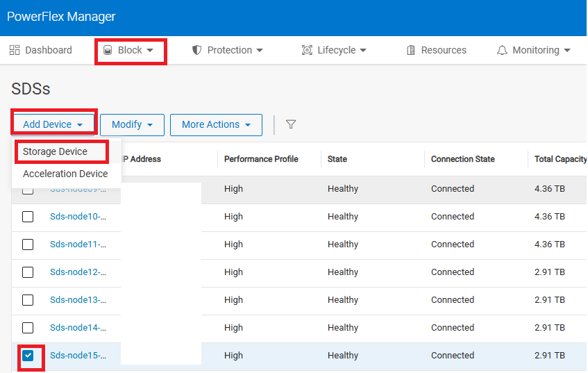
Task: Open the Protection menu label
Action: click(230, 50)
